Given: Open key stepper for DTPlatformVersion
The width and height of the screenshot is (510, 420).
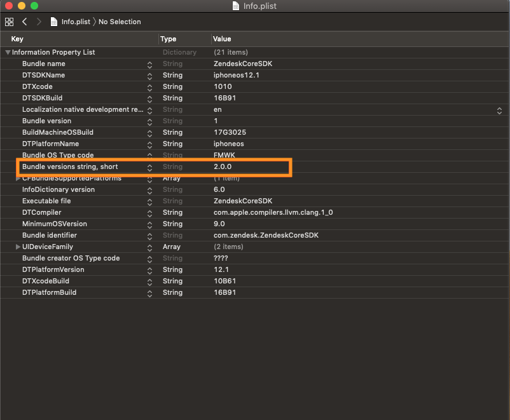Looking at the screenshot, I should (149, 271).
